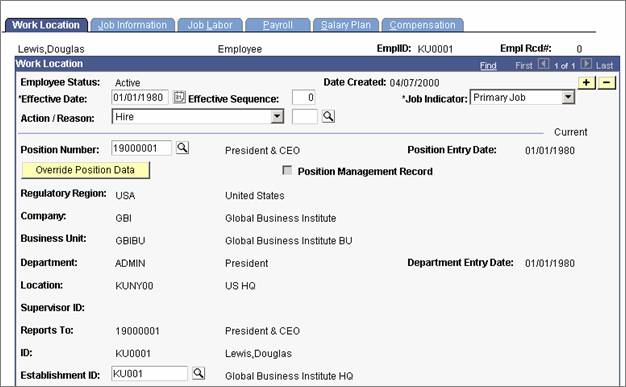Add a new row with plus button
Screen dimensions: 626x387
[586, 83]
